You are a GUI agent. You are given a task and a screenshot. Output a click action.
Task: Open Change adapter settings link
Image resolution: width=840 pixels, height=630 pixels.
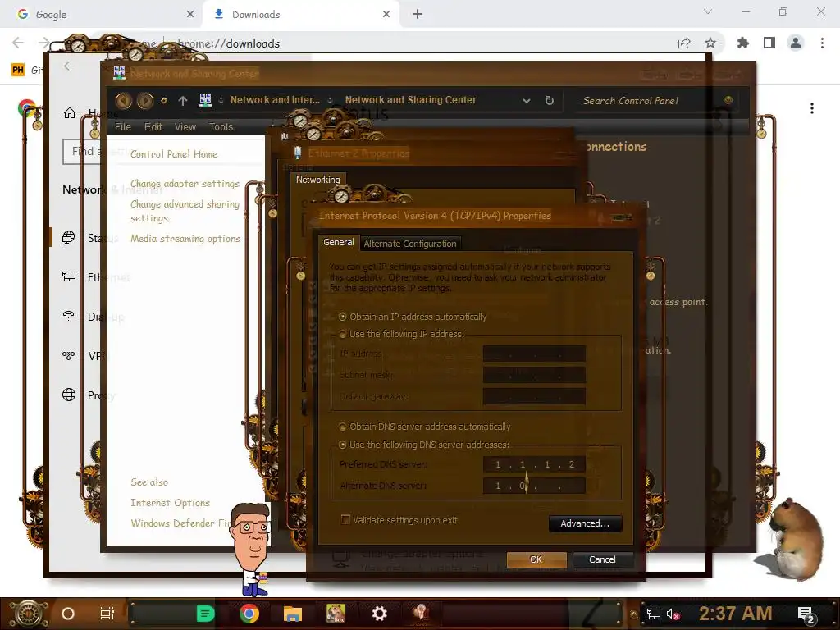[x=185, y=184]
